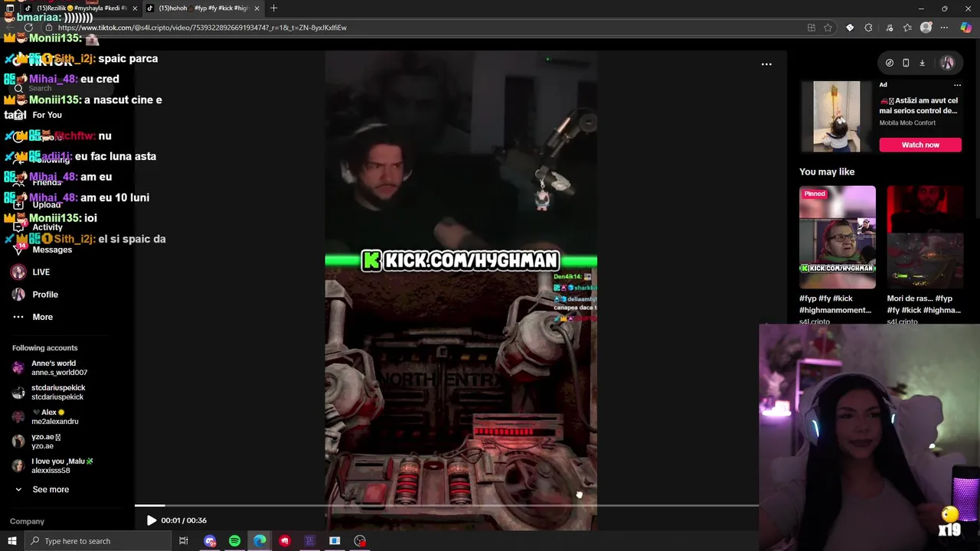Open Spotify from the taskbar
The width and height of the screenshot is (980, 551).
tap(234, 541)
